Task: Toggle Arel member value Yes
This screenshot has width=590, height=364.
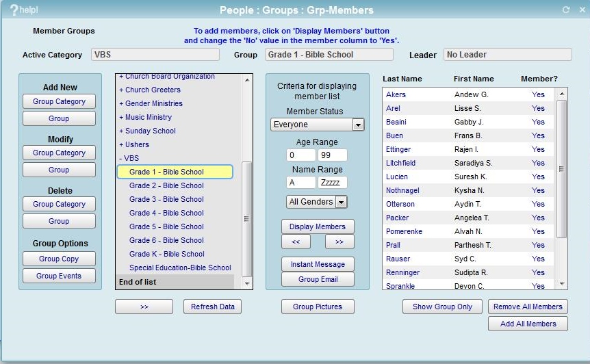Action: 538,108
